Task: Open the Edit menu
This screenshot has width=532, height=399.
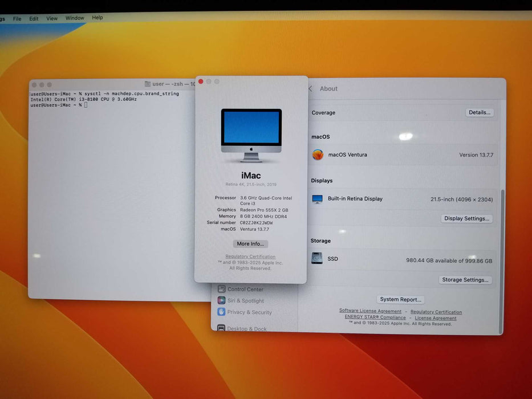Action: point(34,19)
